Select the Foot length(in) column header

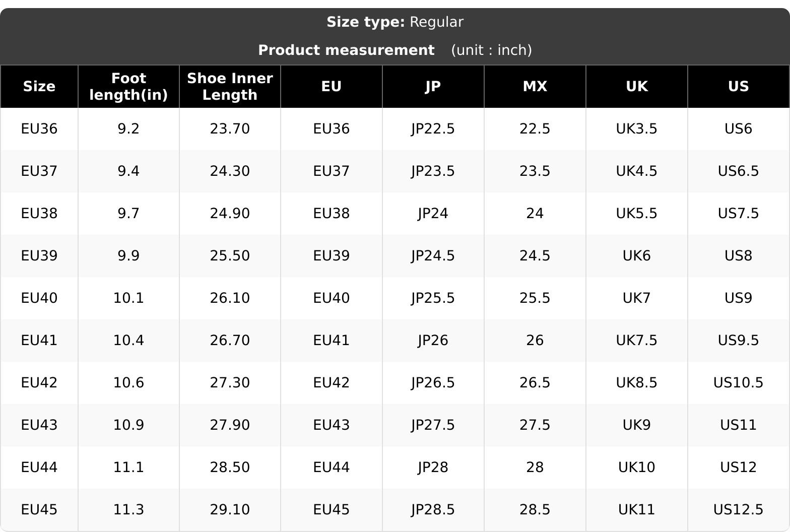(x=128, y=87)
